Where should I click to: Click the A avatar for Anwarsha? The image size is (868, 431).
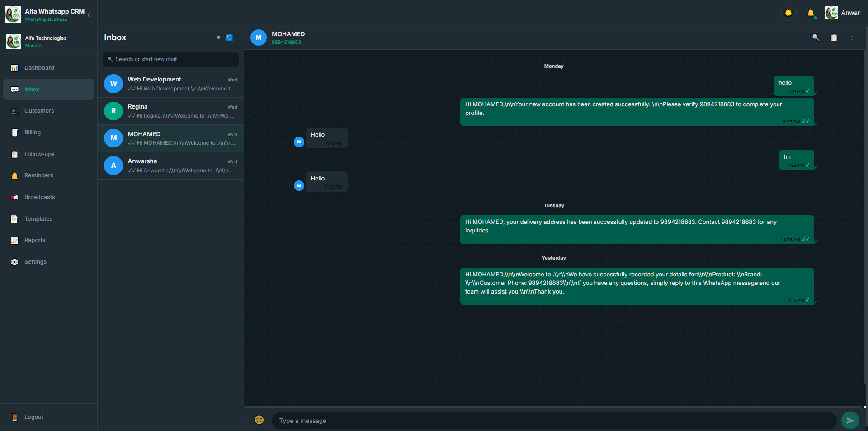(x=113, y=166)
